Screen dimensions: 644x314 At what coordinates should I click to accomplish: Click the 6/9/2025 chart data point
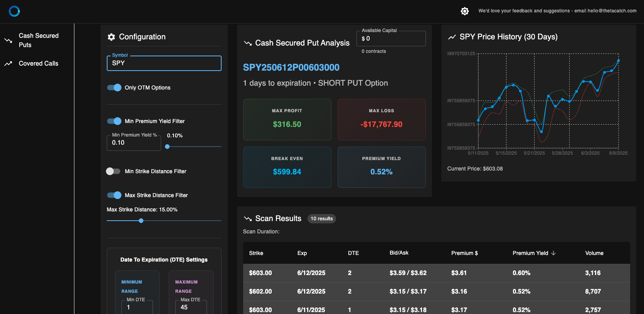click(x=619, y=61)
